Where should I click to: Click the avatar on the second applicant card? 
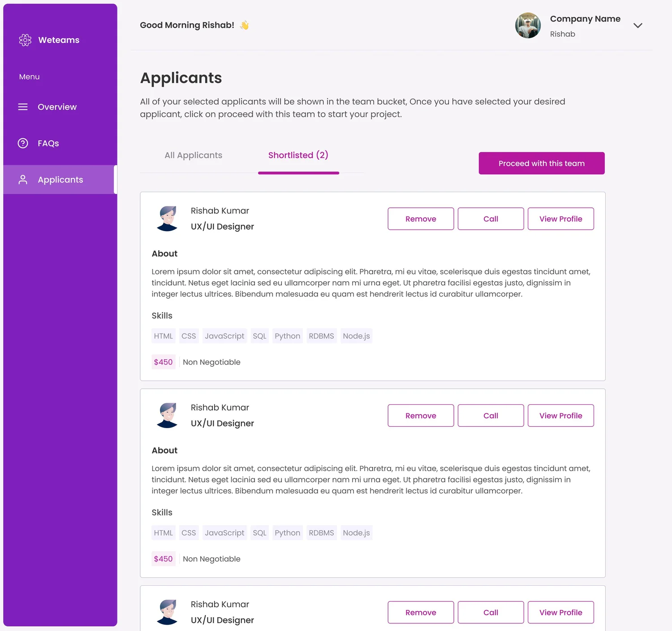click(x=168, y=416)
